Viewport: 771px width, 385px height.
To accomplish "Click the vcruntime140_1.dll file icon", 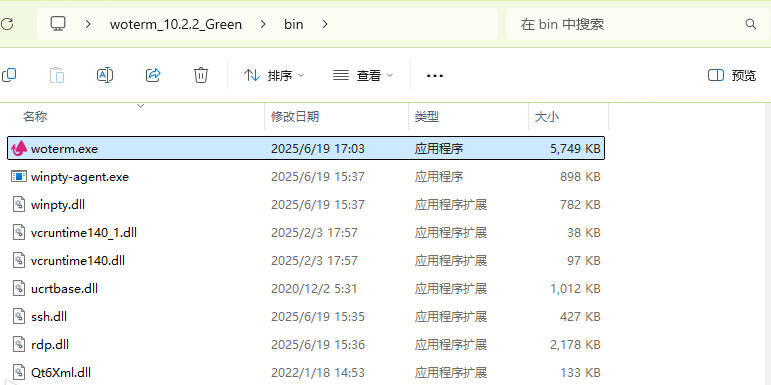I will [19, 232].
